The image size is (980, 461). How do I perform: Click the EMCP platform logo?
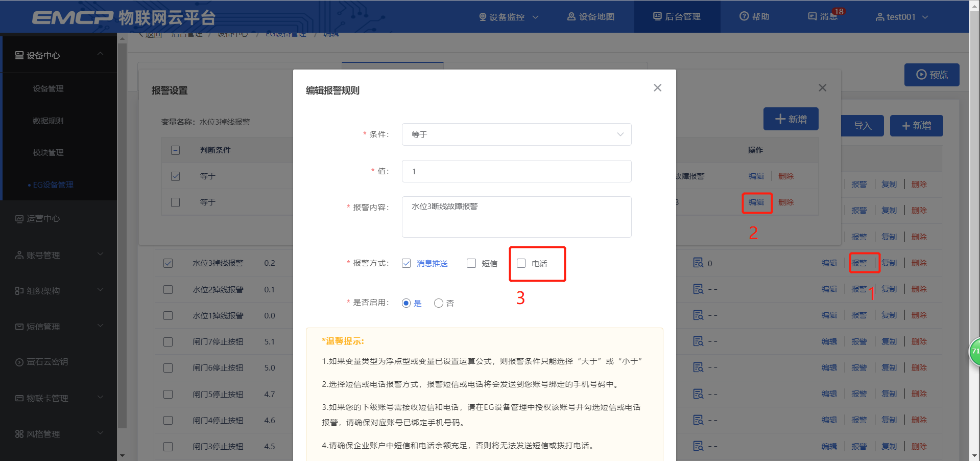124,17
